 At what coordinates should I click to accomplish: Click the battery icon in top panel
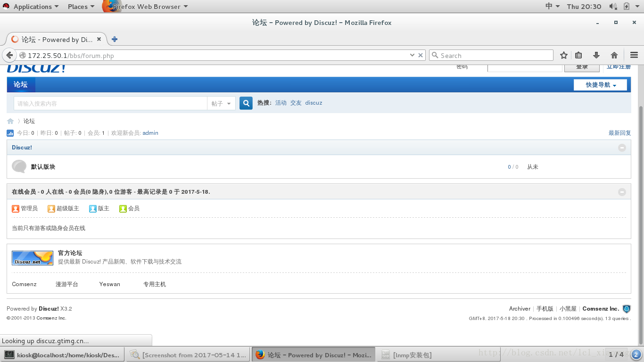pyautogui.click(x=627, y=6)
